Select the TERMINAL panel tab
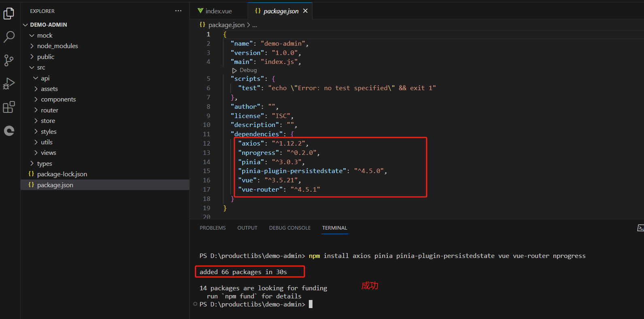Viewport: 644px width, 319px height. point(335,228)
